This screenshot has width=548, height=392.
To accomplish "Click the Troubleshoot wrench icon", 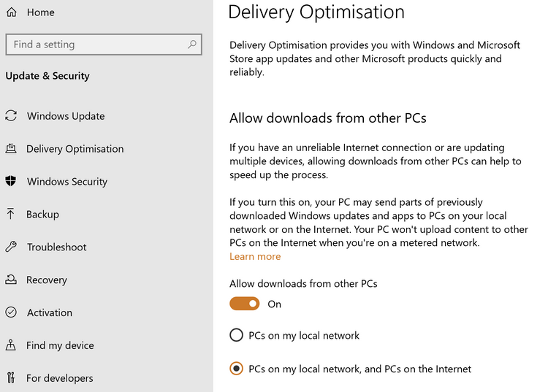I will [x=11, y=247].
